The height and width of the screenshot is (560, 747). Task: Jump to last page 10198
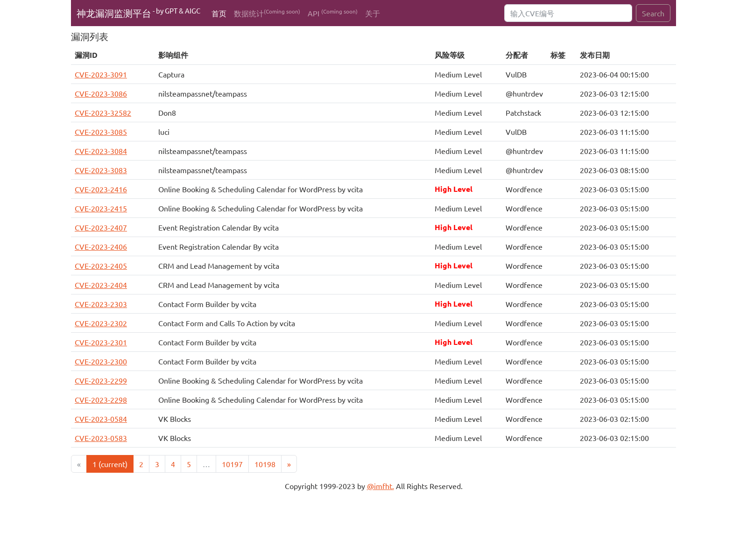[x=265, y=464]
